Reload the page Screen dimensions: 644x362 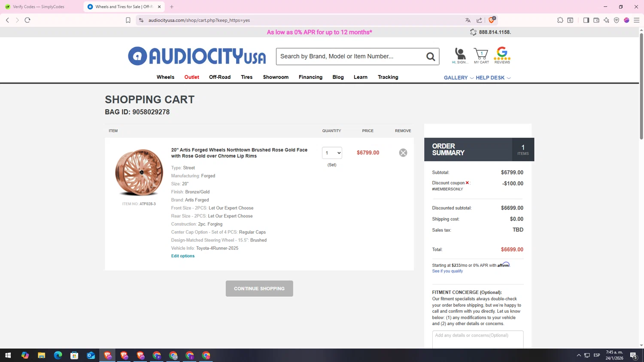(27, 20)
